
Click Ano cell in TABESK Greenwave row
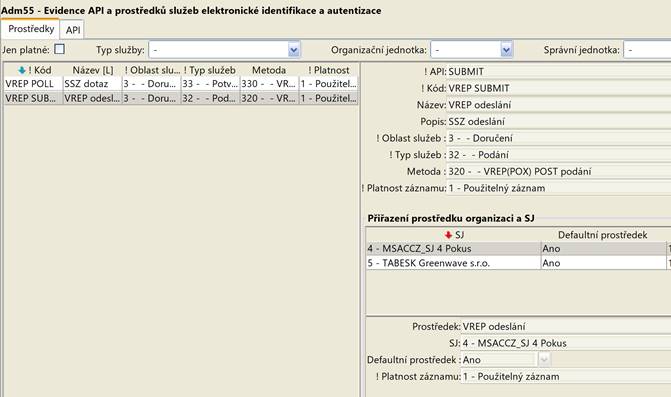[x=603, y=263]
